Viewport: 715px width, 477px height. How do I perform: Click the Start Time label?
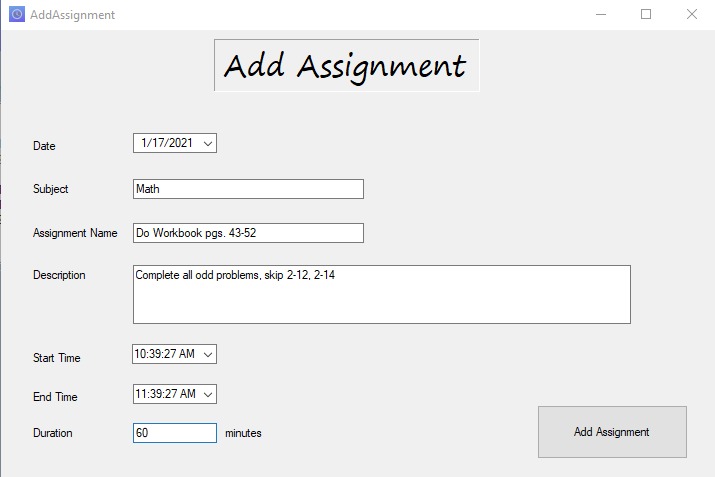pyautogui.click(x=57, y=358)
